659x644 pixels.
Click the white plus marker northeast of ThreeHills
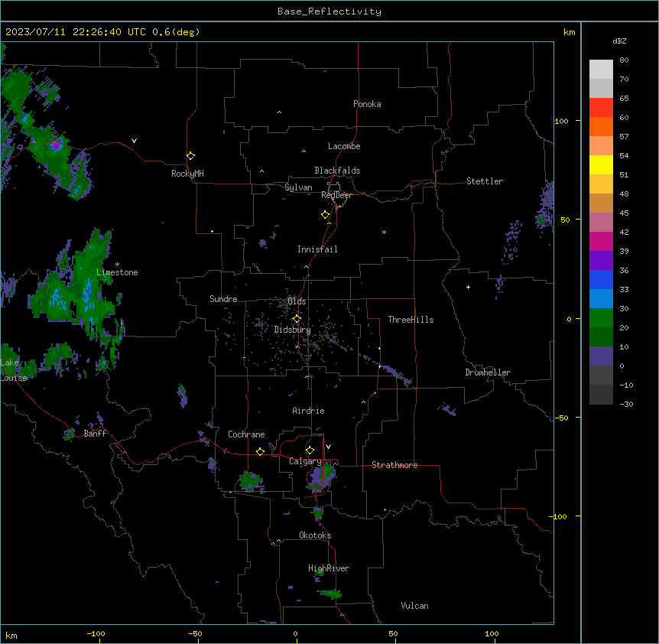click(x=468, y=287)
